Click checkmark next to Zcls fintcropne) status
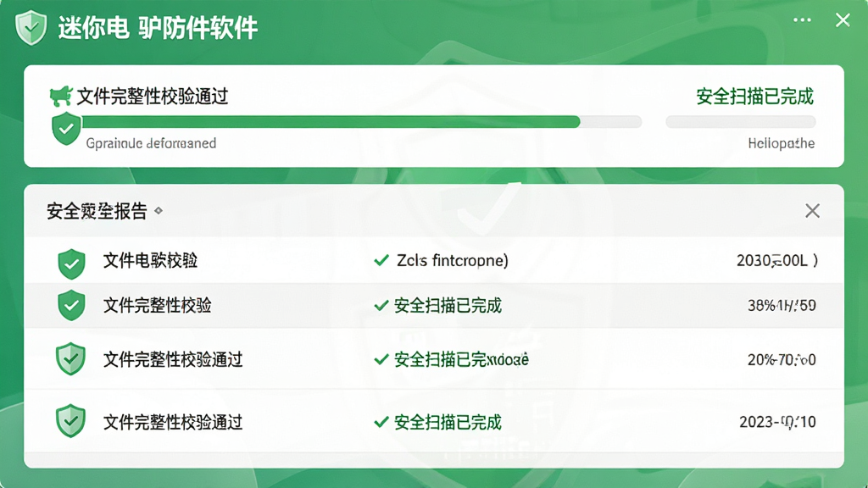Viewport: 868px width, 488px height. 381,260
